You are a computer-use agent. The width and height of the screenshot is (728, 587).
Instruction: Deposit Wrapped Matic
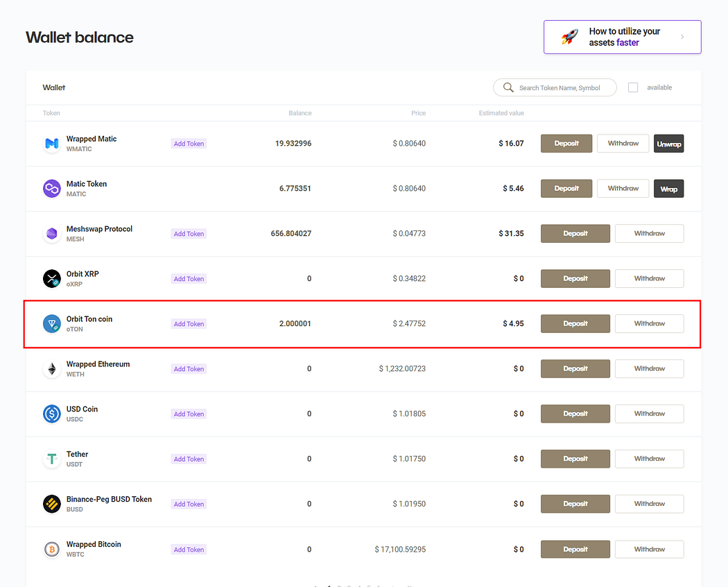566,144
